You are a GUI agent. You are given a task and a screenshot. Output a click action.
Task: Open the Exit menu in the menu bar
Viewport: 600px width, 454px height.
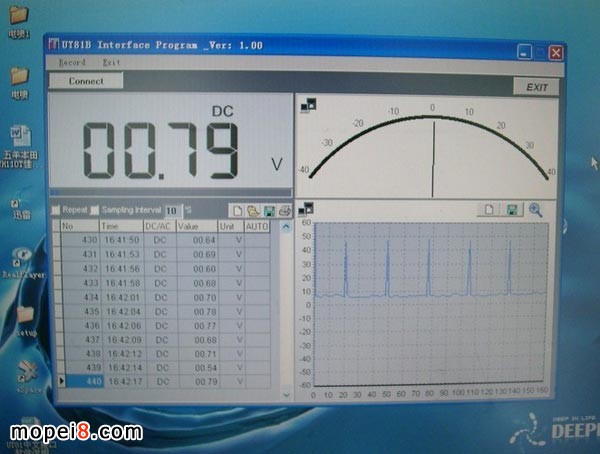[x=111, y=62]
